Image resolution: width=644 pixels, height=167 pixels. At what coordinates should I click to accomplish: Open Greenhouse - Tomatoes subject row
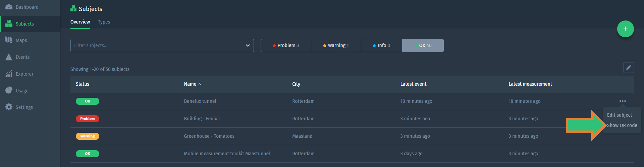click(209, 136)
